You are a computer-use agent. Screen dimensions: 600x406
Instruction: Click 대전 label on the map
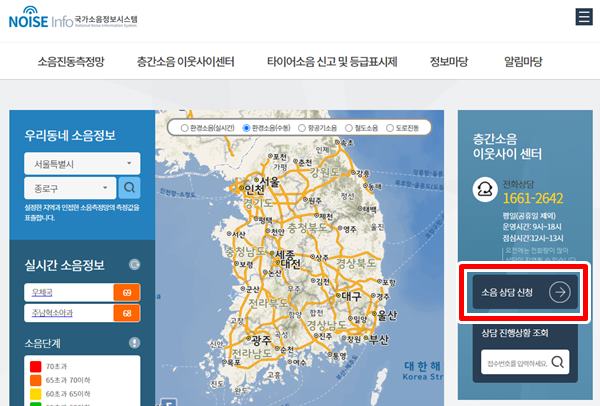click(288, 263)
